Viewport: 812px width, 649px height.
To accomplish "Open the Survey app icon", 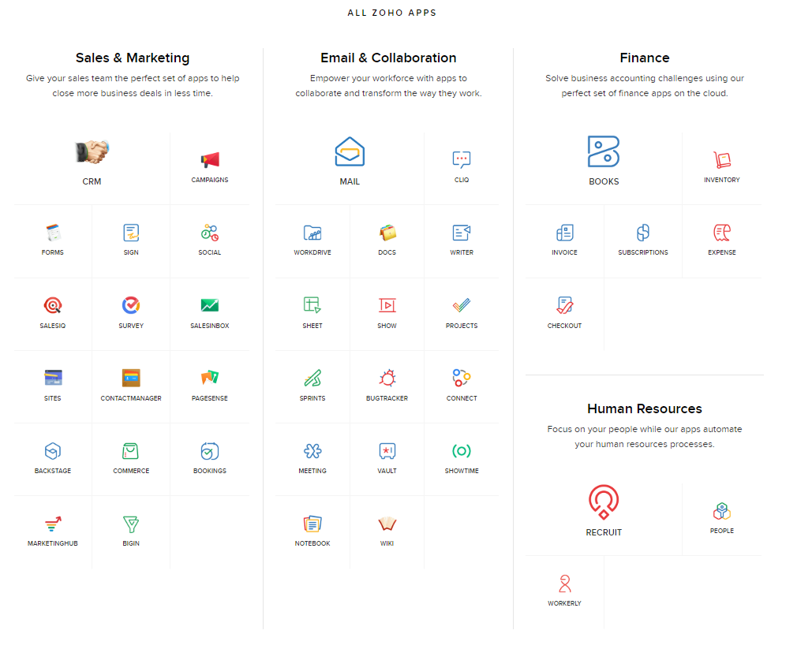I will [131, 305].
